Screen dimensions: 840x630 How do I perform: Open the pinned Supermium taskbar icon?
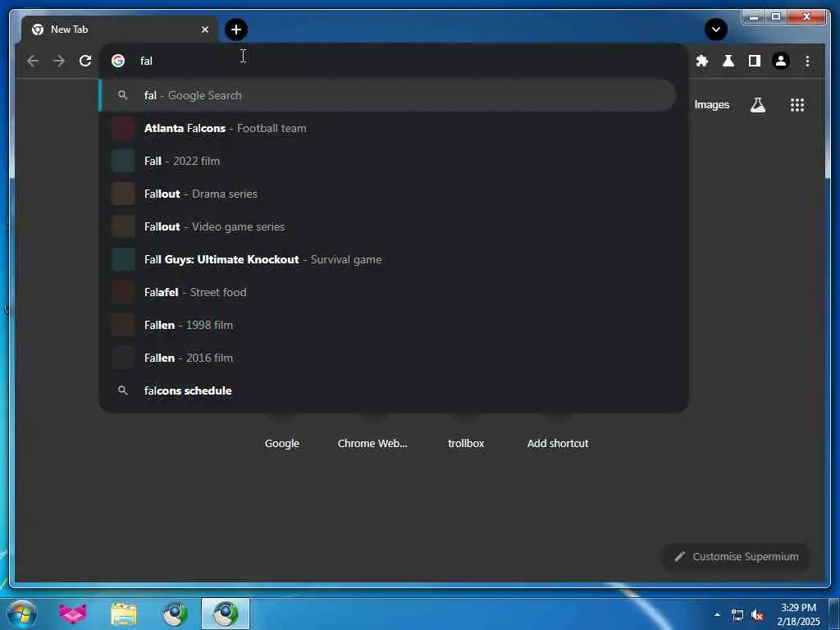[x=175, y=614]
